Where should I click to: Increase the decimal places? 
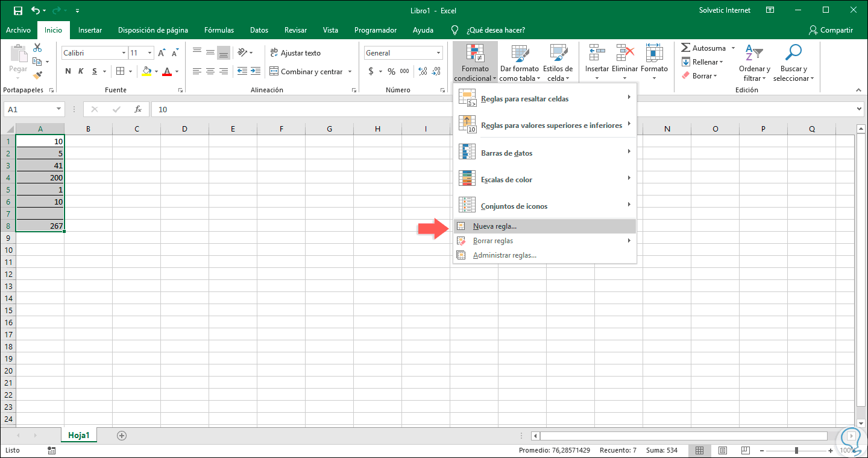422,71
